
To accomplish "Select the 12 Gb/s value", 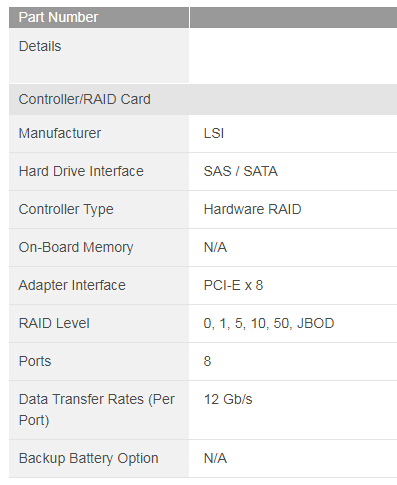I will 228,399.
